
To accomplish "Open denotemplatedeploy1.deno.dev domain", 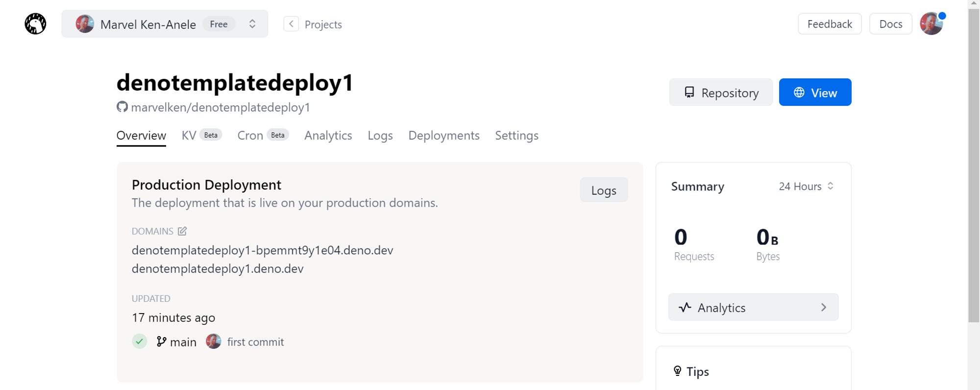I will pos(218,268).
